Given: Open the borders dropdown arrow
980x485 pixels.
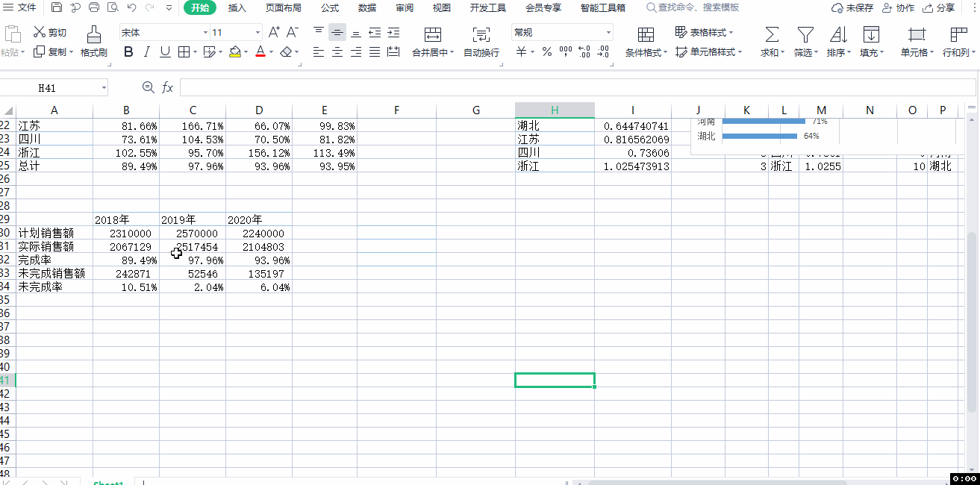Looking at the screenshot, I should pos(195,52).
